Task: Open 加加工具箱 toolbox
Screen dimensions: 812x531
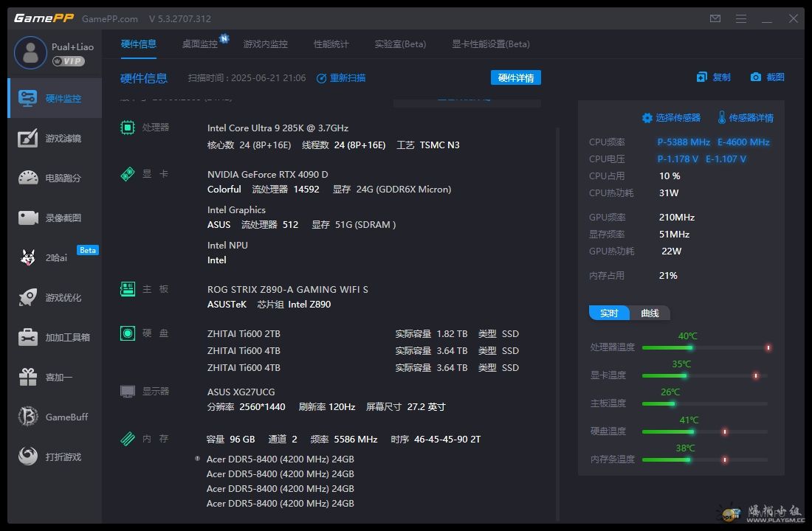Action: pyautogui.click(x=55, y=337)
